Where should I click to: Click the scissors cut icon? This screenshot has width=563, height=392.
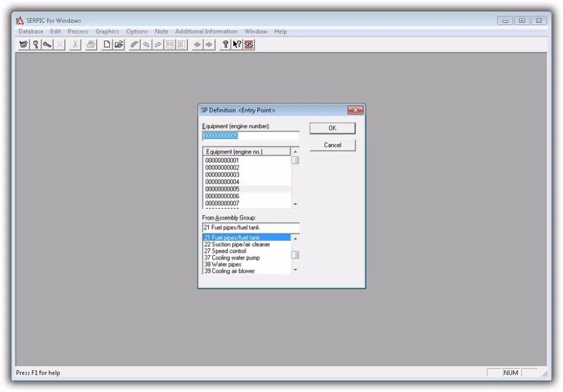click(75, 44)
